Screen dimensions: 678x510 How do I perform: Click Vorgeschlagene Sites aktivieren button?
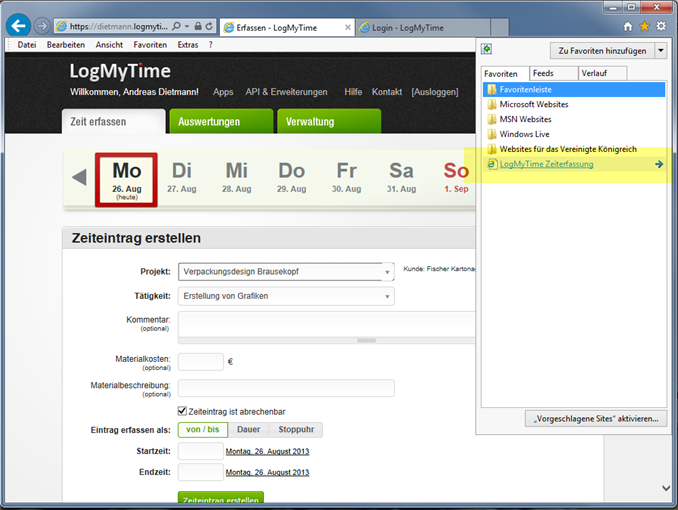pyautogui.click(x=596, y=419)
